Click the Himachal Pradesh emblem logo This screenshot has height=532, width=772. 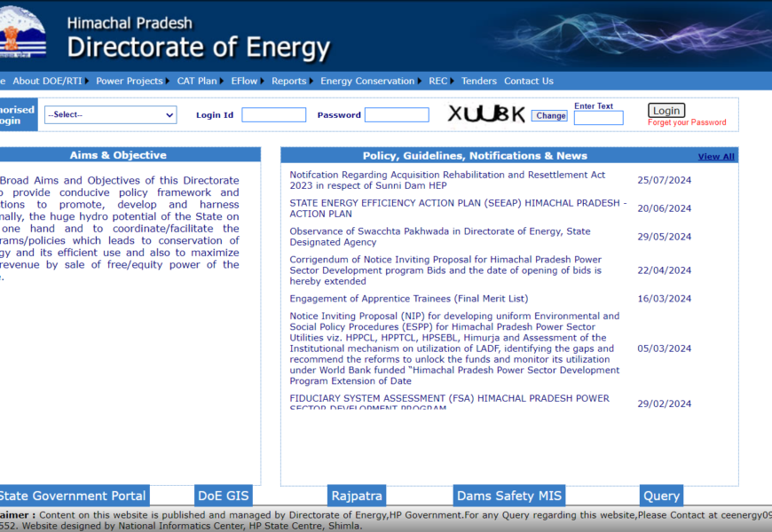coord(23,32)
